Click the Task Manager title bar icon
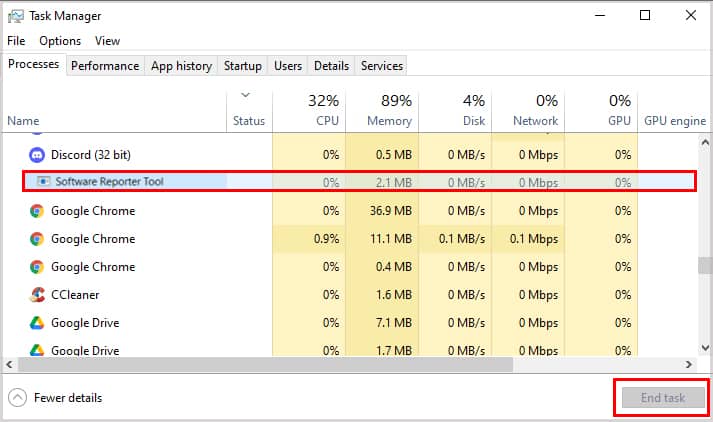The height and width of the screenshot is (422, 713). coord(15,16)
